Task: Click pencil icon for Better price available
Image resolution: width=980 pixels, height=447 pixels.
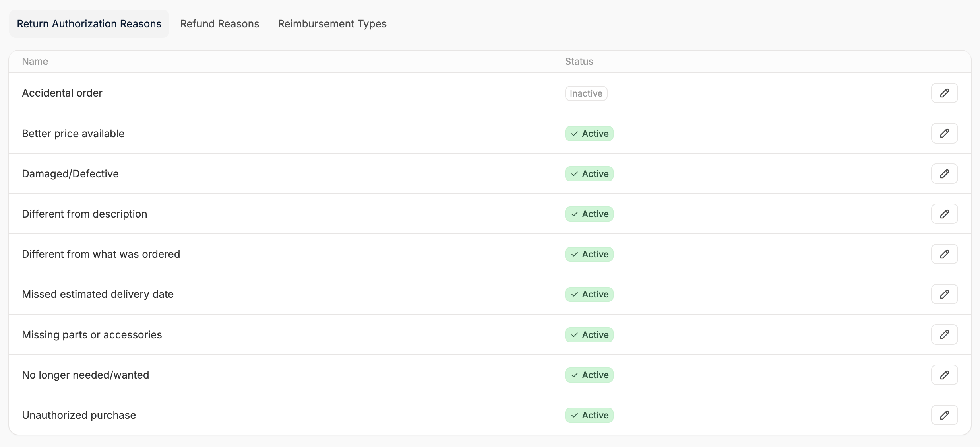Action: tap(944, 133)
